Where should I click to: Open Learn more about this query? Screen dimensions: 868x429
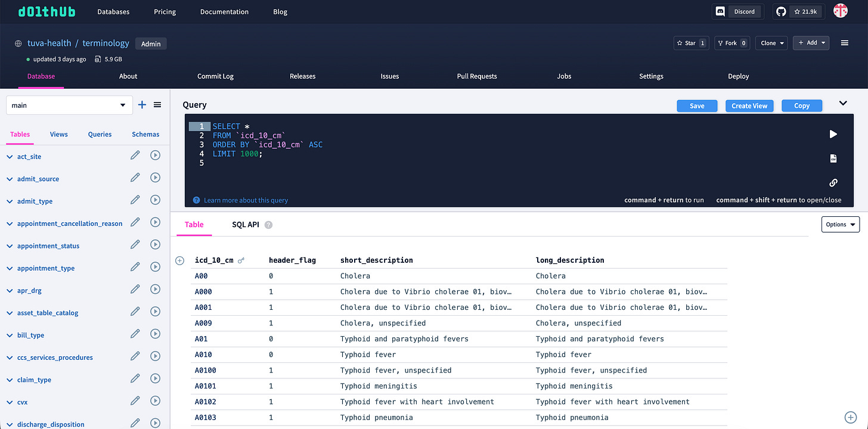pos(246,200)
